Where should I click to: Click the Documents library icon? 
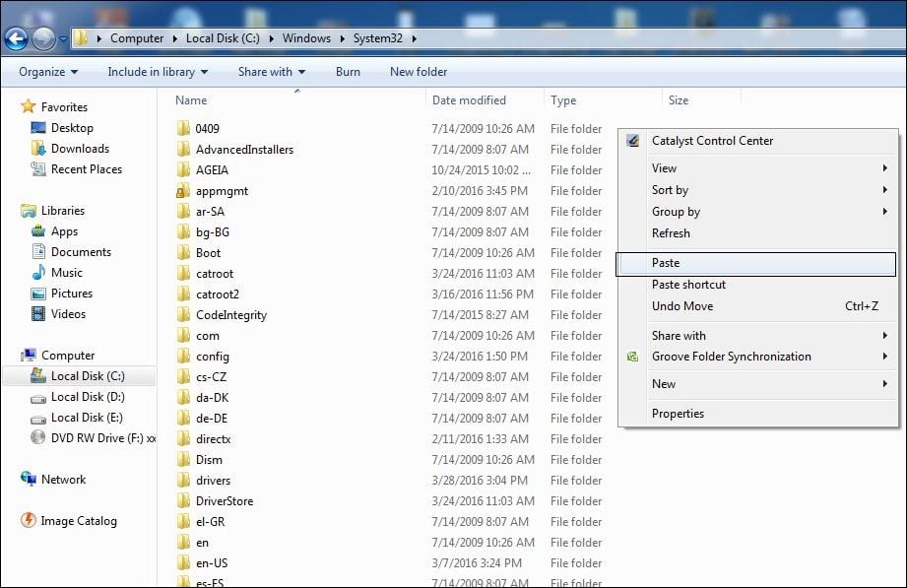38,252
